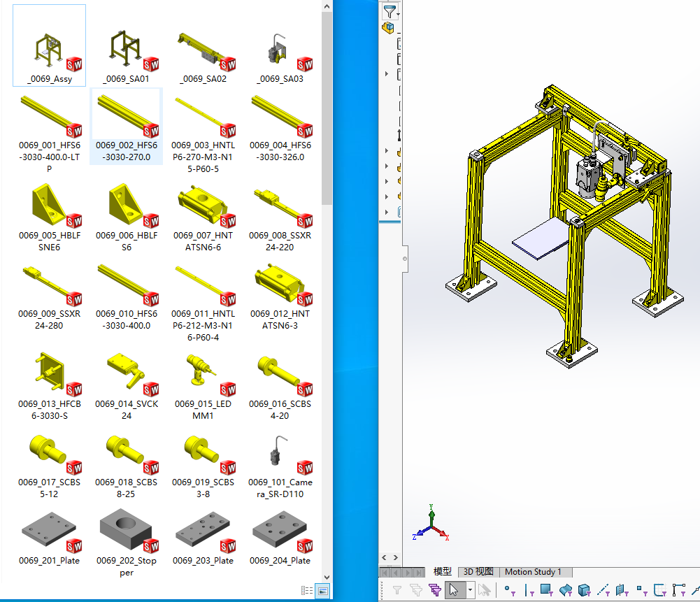This screenshot has width=700, height=602.
Task: Click the scroll-up arrow in file explorer
Action: point(327,6)
